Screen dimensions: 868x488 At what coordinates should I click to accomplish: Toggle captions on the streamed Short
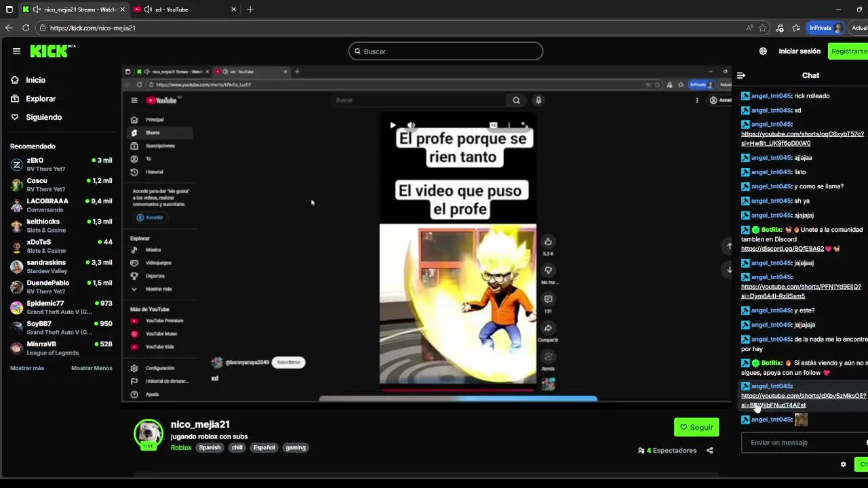click(x=493, y=125)
